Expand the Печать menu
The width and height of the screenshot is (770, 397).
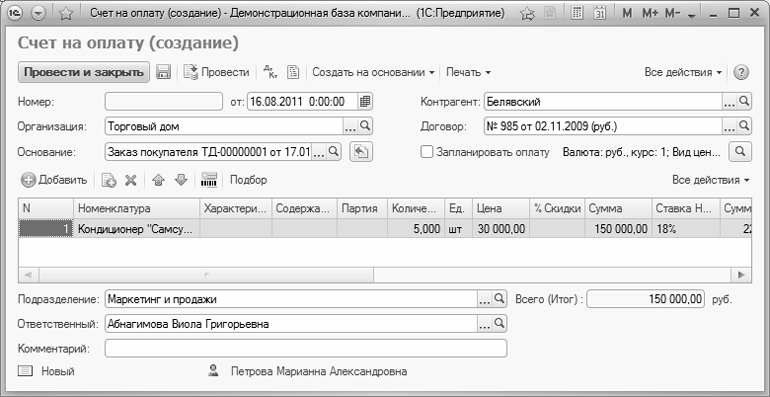click(x=468, y=72)
